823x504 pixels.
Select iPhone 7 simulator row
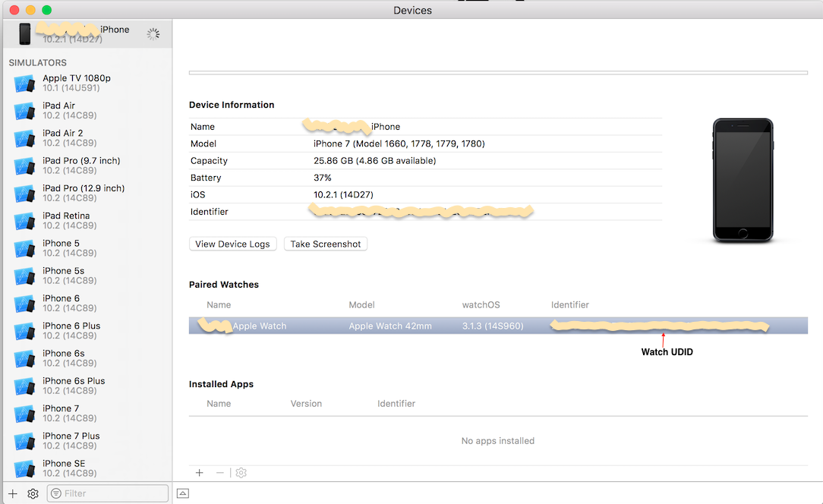87,413
